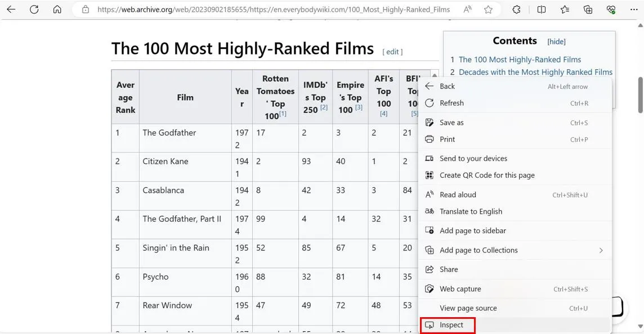Add page to favorites star icon
The width and height of the screenshot is (644, 334).
[x=488, y=10]
